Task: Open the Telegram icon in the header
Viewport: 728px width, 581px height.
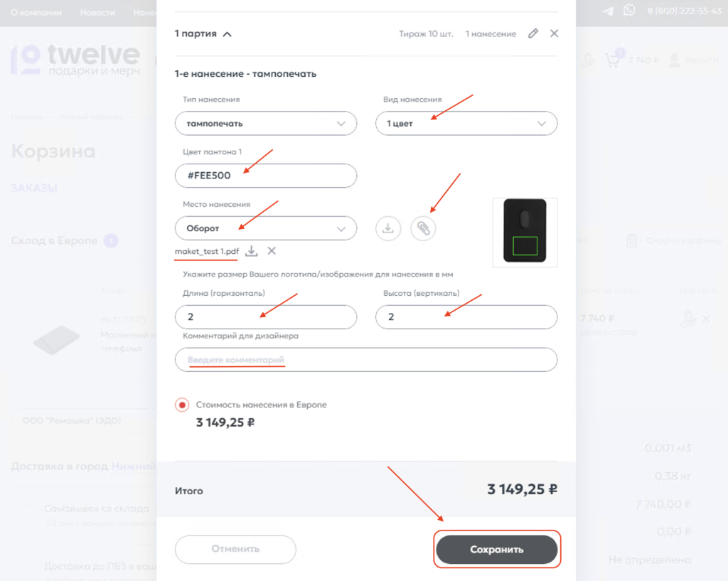Action: pyautogui.click(x=608, y=11)
